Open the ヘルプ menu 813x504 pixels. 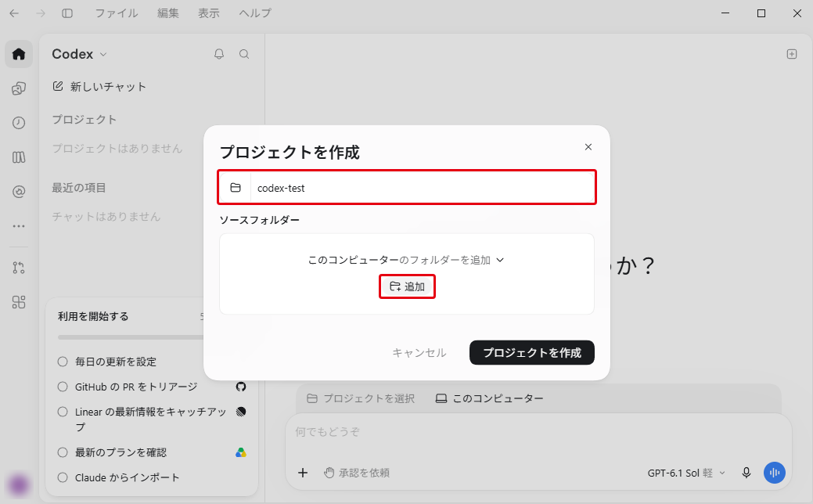255,13
